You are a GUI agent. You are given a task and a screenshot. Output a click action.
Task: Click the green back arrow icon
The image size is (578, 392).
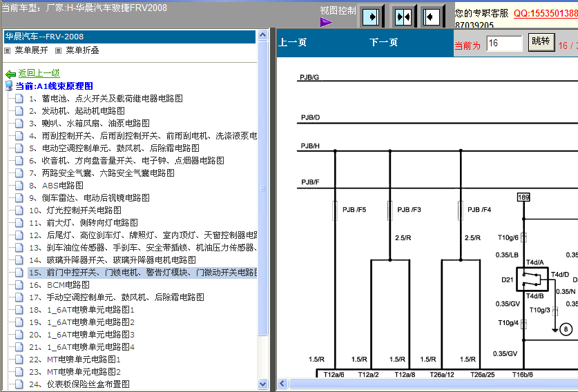pyautogui.click(x=10, y=74)
